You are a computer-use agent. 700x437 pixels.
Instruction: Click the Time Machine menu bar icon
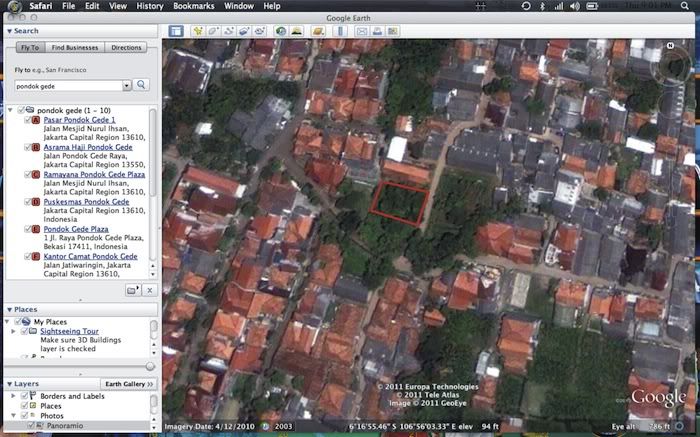click(x=526, y=6)
